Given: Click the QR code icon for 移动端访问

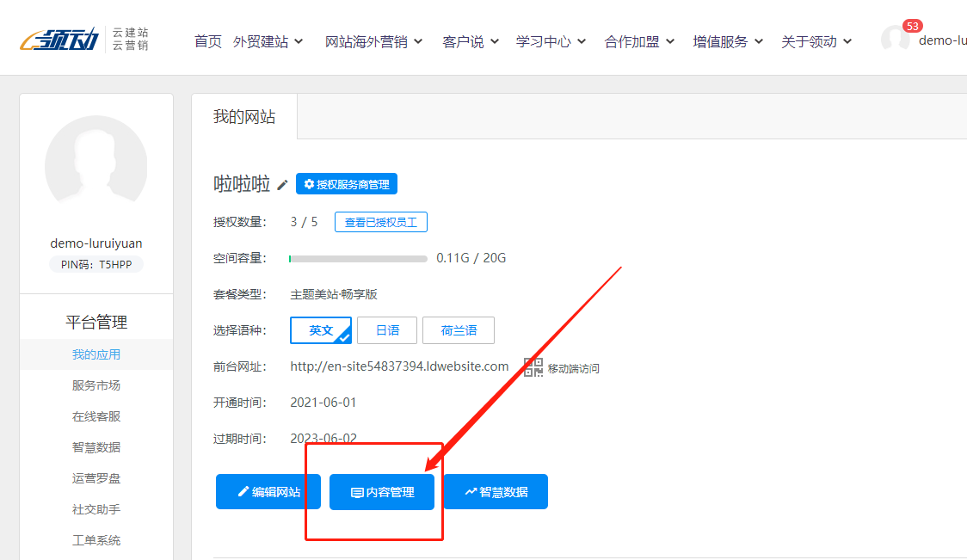Looking at the screenshot, I should (x=533, y=366).
